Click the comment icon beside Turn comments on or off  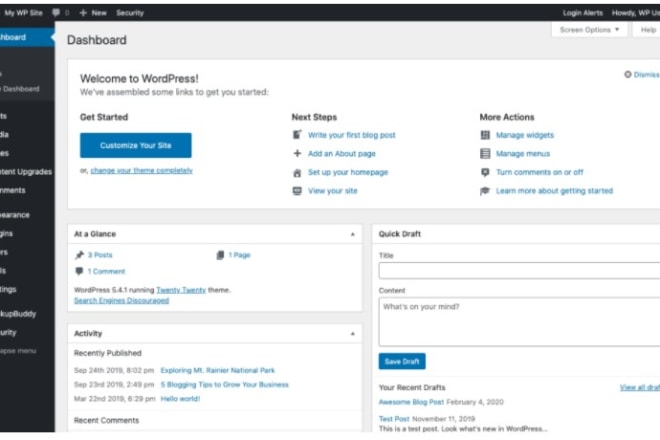pos(485,172)
